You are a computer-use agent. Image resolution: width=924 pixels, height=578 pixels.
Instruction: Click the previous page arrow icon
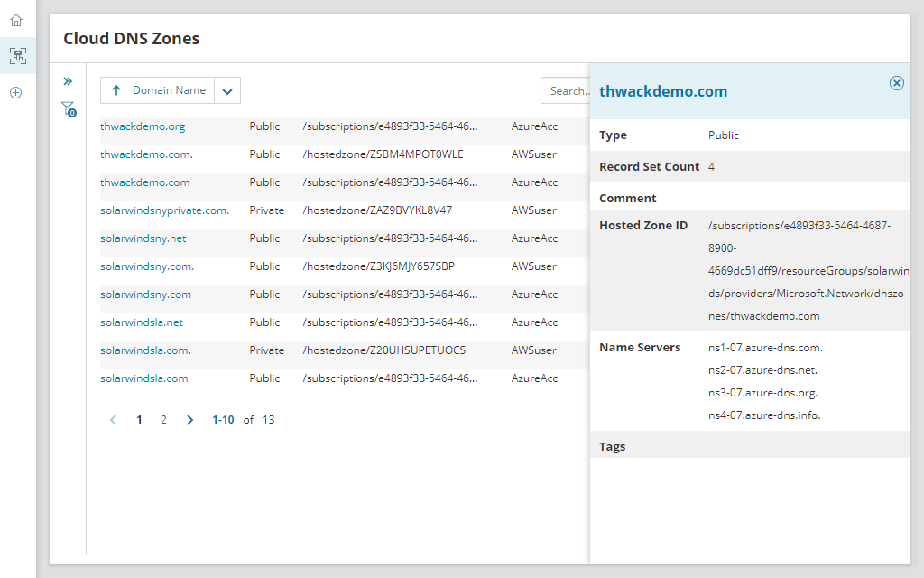coord(113,419)
